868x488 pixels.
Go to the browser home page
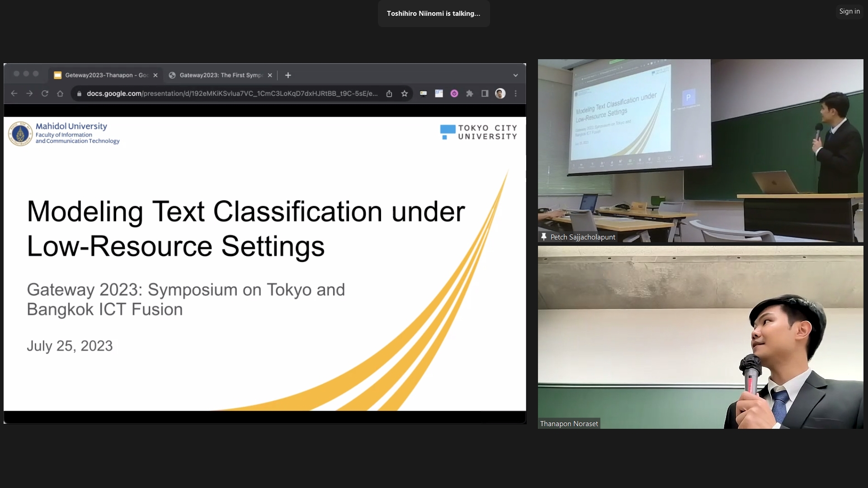(60, 94)
